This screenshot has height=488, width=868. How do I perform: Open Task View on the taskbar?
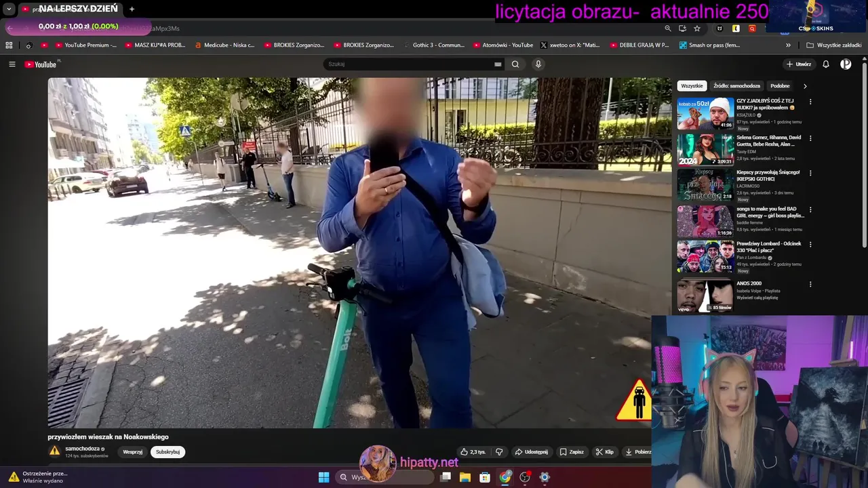click(x=446, y=477)
